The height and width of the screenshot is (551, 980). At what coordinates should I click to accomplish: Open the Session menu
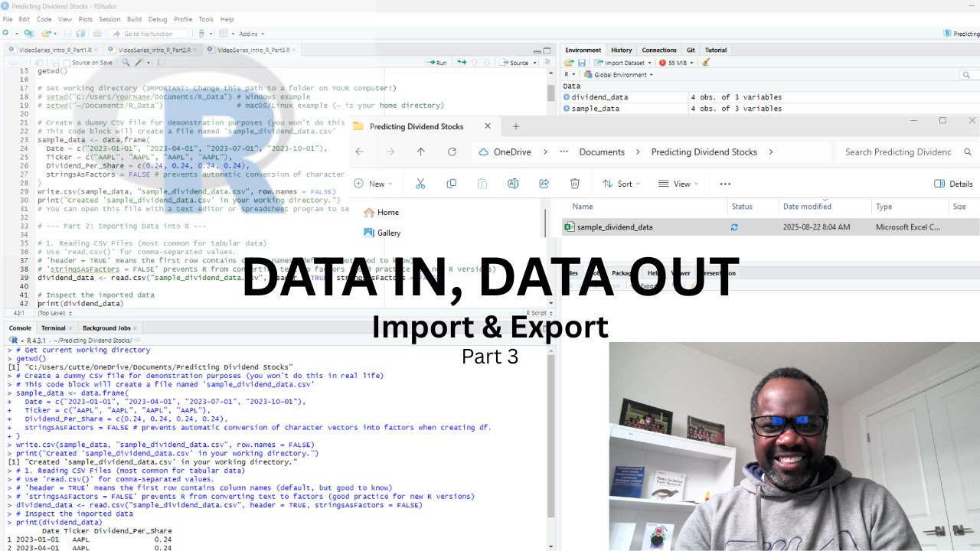tap(109, 19)
